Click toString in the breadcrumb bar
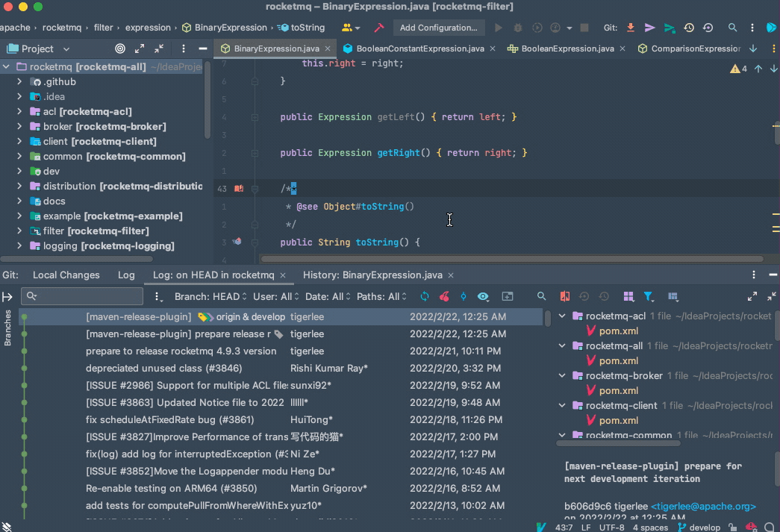 [x=302, y=28]
